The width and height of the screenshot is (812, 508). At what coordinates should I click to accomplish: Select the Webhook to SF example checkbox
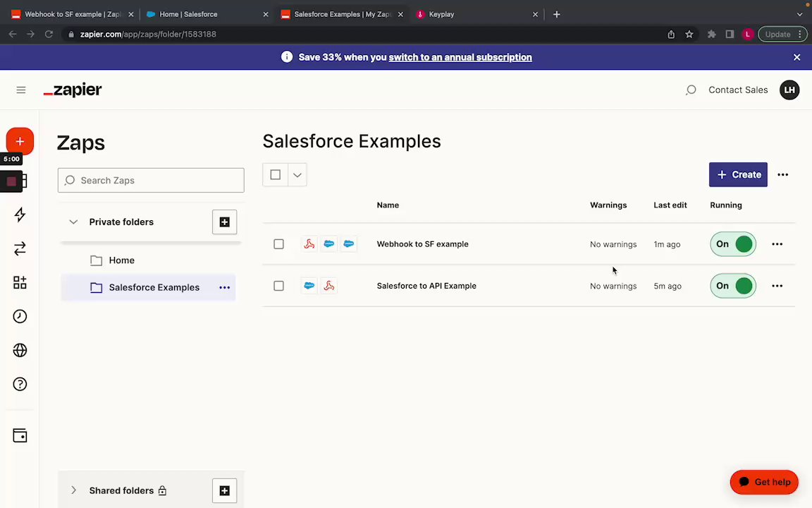278,244
